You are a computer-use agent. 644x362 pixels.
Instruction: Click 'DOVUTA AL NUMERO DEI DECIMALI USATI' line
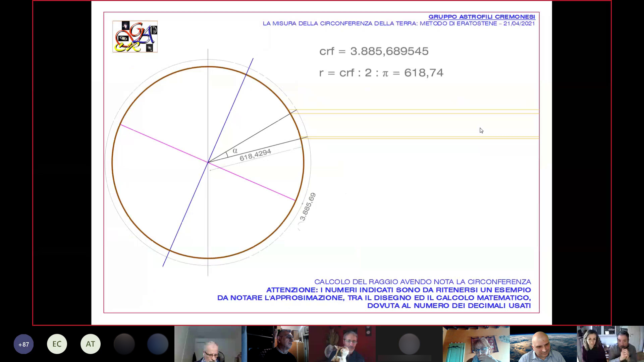(449, 306)
